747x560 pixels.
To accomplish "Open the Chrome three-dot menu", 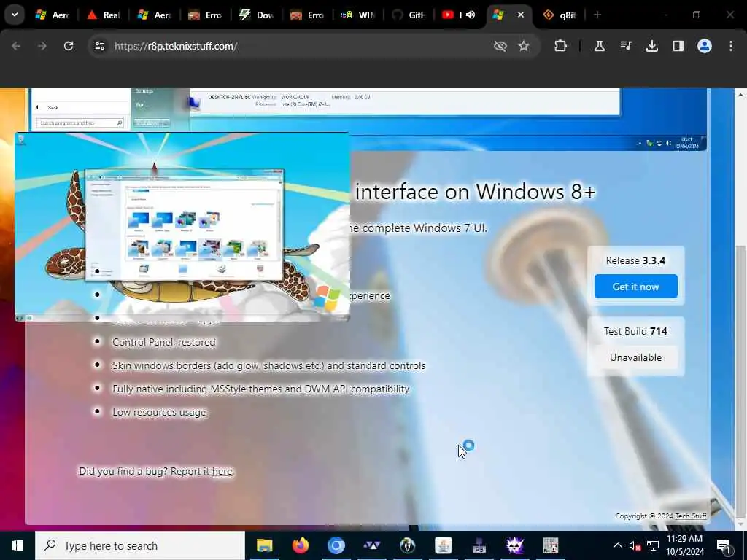I will 731,46.
